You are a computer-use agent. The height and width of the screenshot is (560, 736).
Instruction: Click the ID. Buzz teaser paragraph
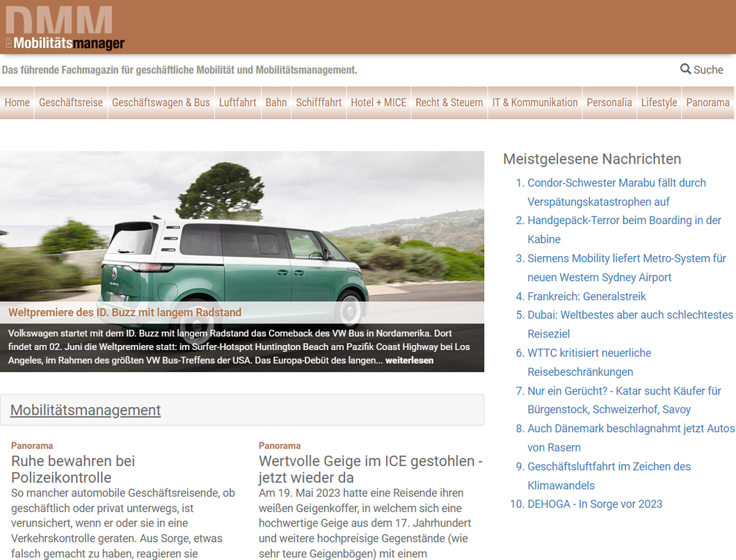point(239,346)
